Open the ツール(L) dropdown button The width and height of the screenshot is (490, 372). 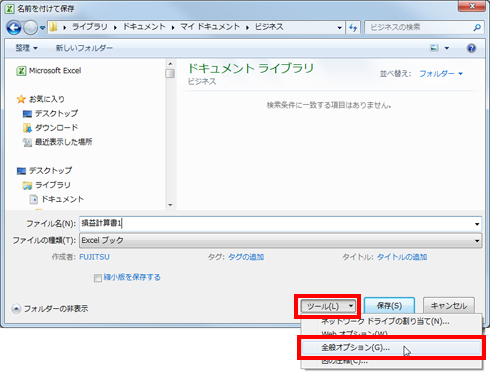[x=328, y=306]
